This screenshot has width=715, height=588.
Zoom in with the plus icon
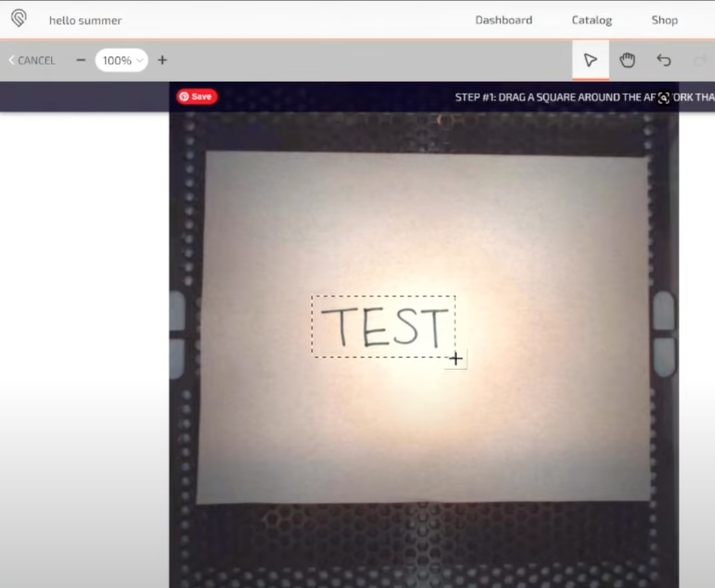pyautogui.click(x=162, y=60)
